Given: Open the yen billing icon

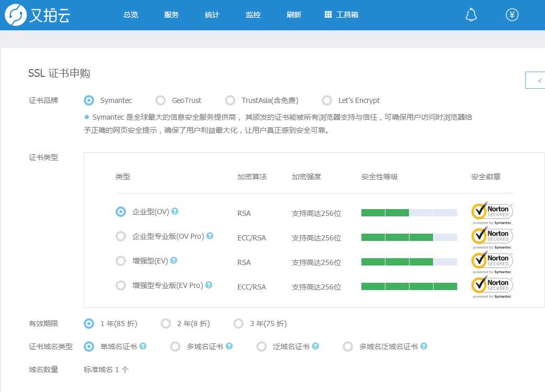Looking at the screenshot, I should click(x=512, y=15).
